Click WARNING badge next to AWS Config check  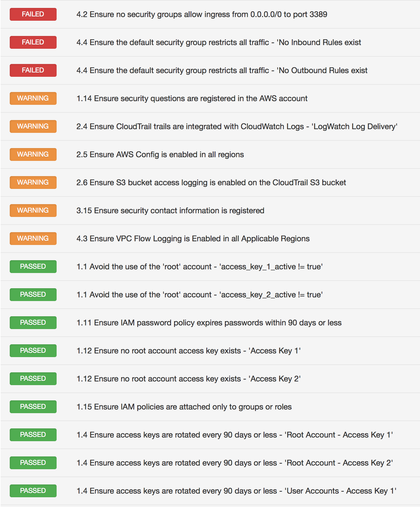pyautogui.click(x=33, y=154)
